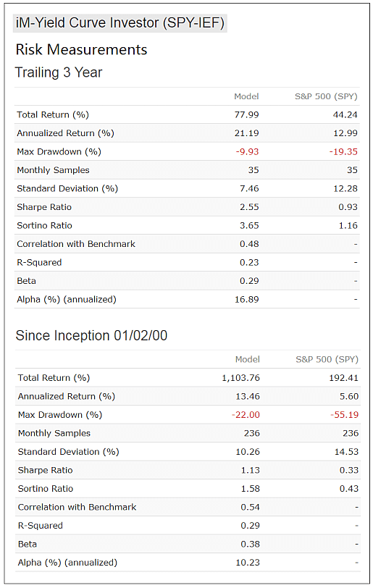Click standard deviation value 10.26
This screenshot has width=373, height=588.
point(248,452)
